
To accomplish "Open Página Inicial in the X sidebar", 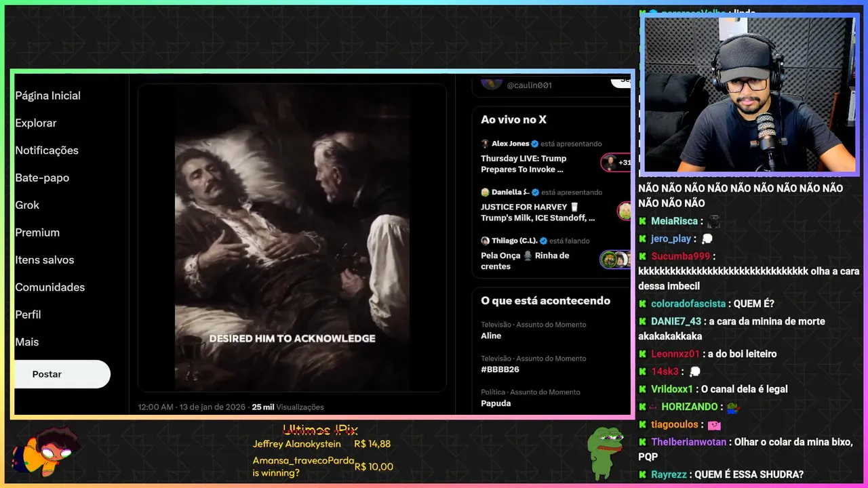I will coord(47,96).
